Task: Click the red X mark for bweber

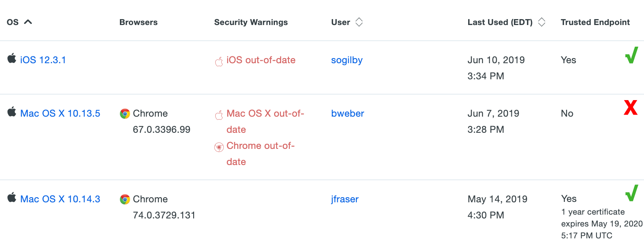Action: (x=630, y=108)
